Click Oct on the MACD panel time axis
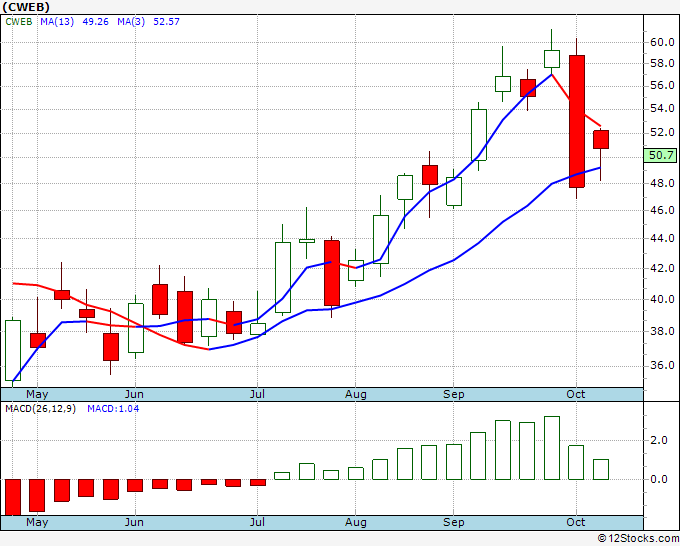Screen dimensions: 680x546 pyautogui.click(x=576, y=523)
